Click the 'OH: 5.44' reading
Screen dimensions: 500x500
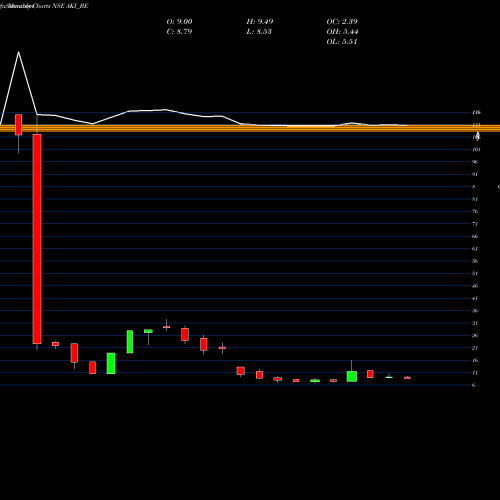[342, 32]
